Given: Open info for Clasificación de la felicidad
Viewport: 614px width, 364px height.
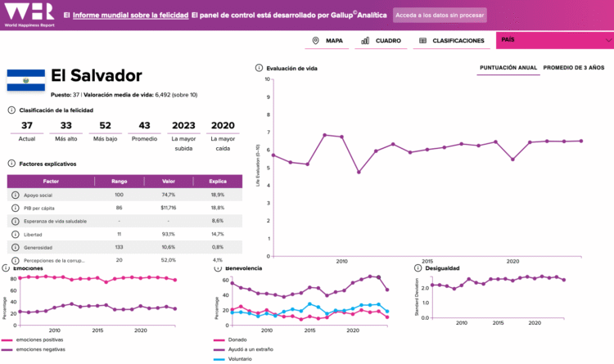Looking at the screenshot, I should (11, 110).
